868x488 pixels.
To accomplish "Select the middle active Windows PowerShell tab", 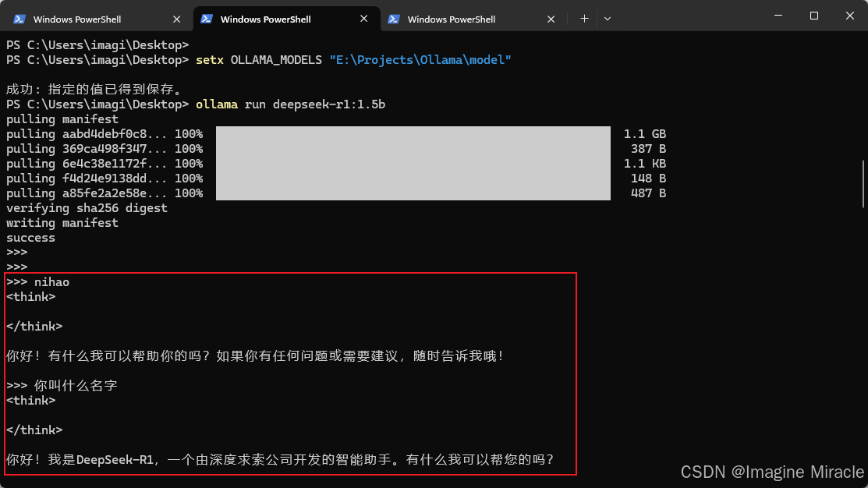I will 286,19.
